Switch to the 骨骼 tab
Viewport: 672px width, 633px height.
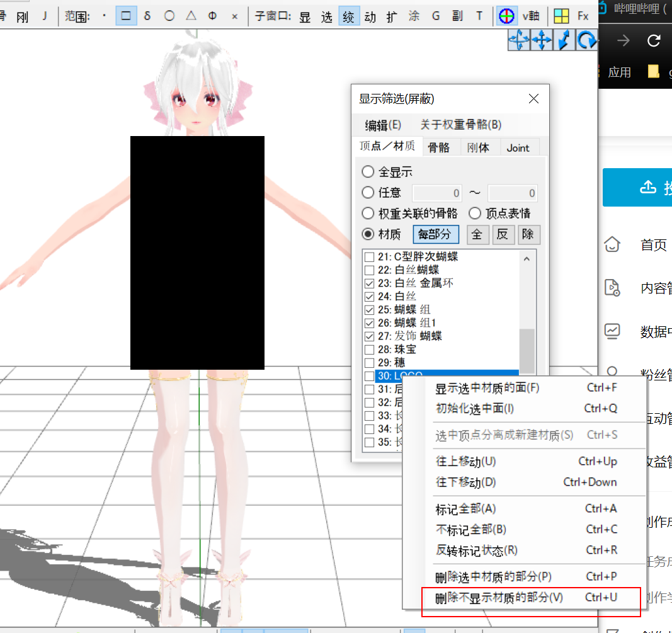pyautogui.click(x=438, y=148)
